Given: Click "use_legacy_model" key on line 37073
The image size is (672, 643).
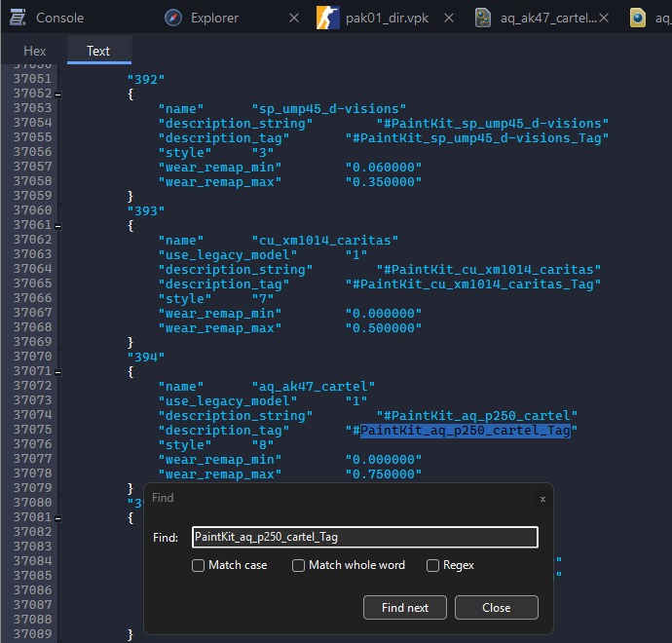Looking at the screenshot, I should pos(228,401).
